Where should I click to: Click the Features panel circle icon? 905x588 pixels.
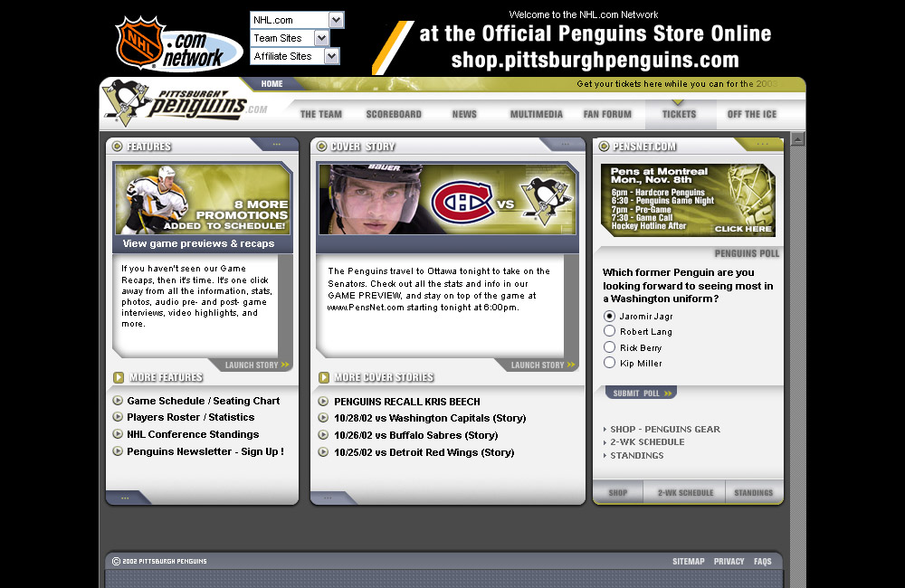pos(117,147)
